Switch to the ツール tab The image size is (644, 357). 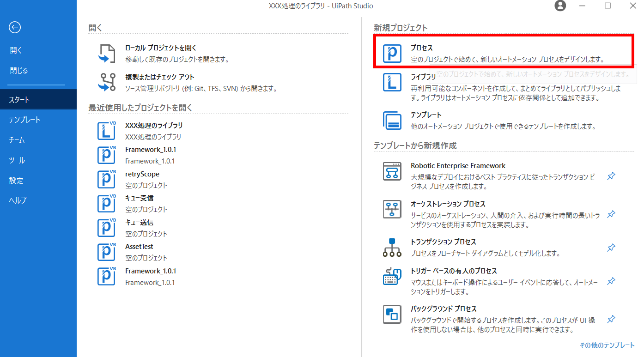tap(38, 160)
